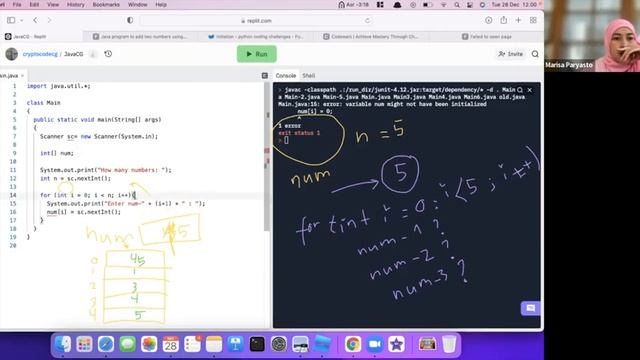640x360 pixels.
Task: Follow the cryptocodecg profile link
Action: click(x=40, y=54)
